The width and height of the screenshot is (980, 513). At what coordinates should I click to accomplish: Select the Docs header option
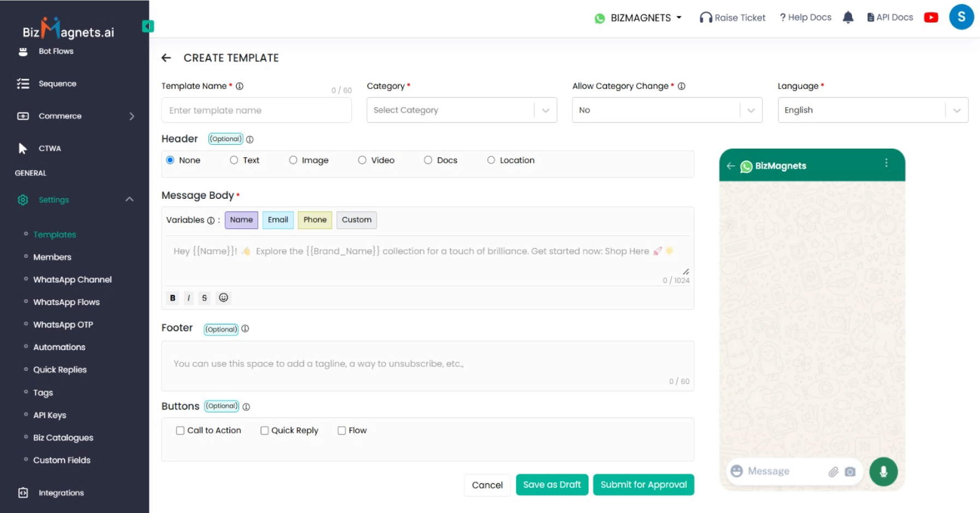pyautogui.click(x=428, y=160)
